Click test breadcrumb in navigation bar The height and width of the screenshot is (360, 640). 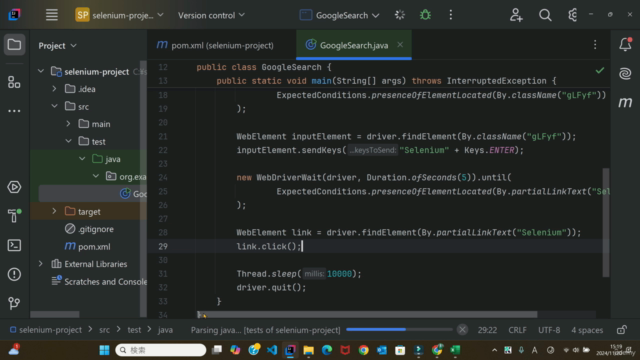pos(134,330)
